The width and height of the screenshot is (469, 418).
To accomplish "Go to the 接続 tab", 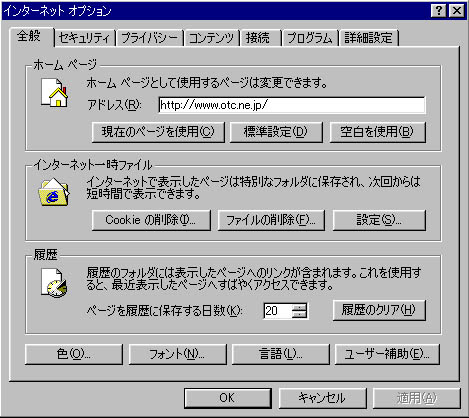I will (x=260, y=38).
